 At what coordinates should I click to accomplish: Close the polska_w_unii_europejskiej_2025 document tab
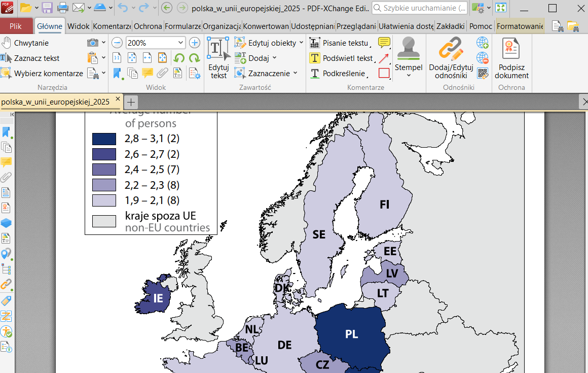click(x=118, y=99)
